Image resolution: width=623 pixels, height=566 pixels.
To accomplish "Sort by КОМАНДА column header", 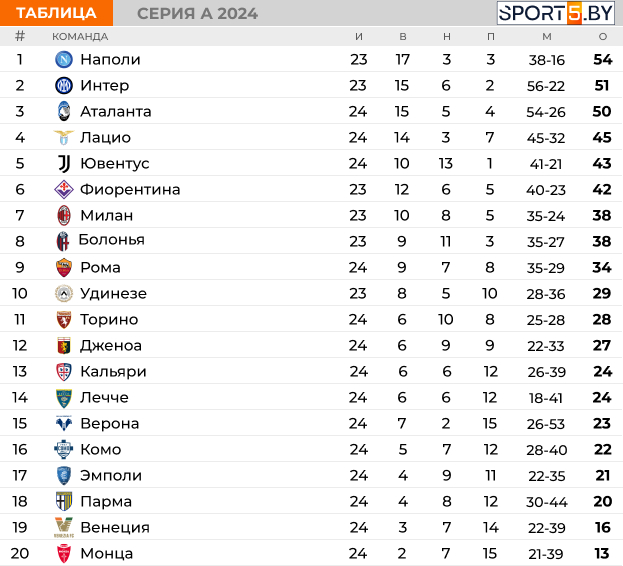I will [x=80, y=37].
